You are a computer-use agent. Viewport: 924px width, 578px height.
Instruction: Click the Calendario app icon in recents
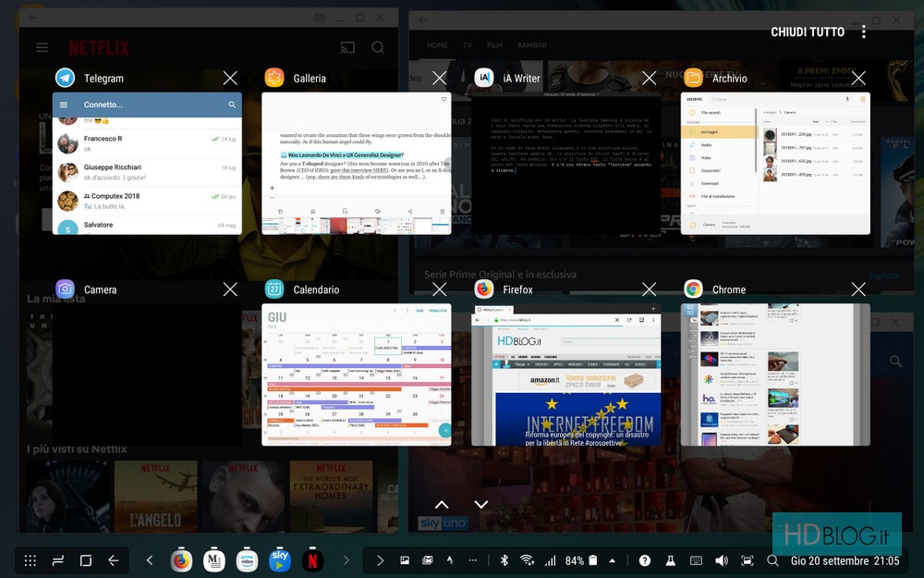coord(274,289)
